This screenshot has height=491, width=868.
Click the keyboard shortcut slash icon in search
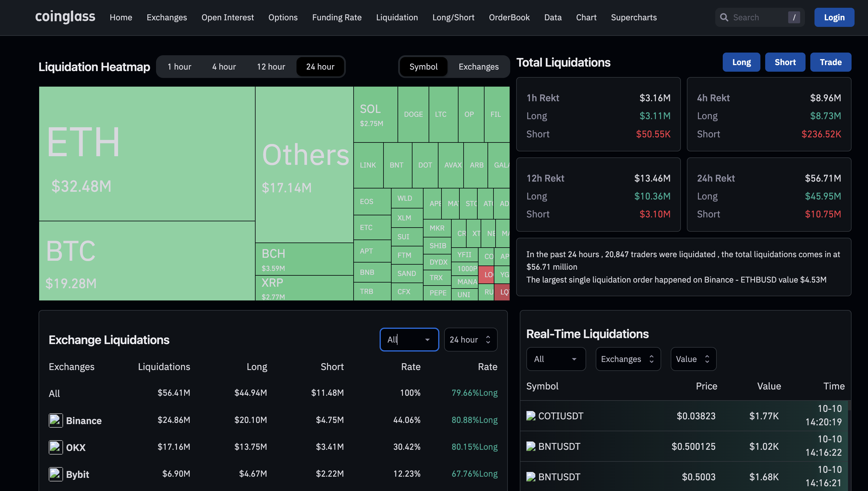pos(794,17)
